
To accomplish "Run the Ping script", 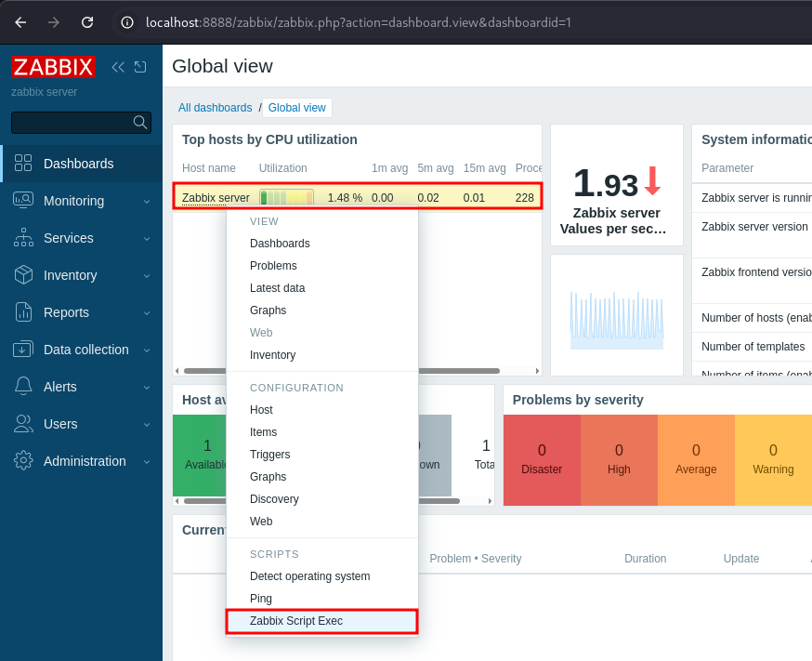I will click(322, 599).
